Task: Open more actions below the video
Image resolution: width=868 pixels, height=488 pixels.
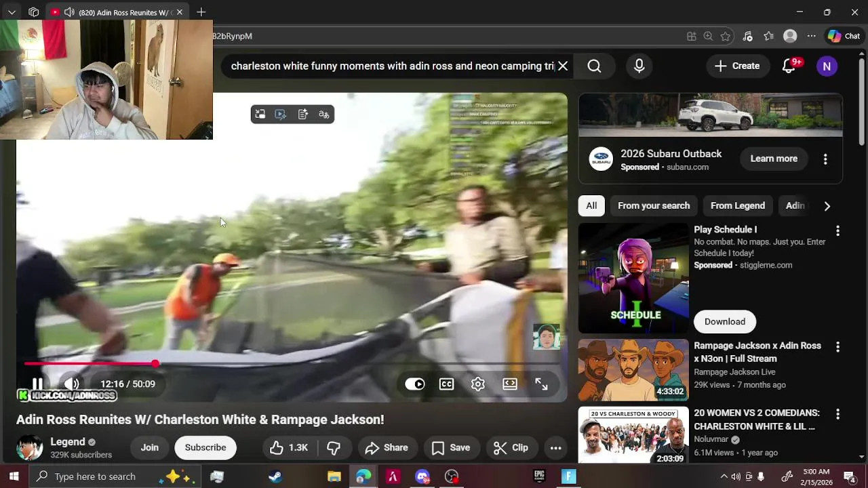Action: (555, 447)
